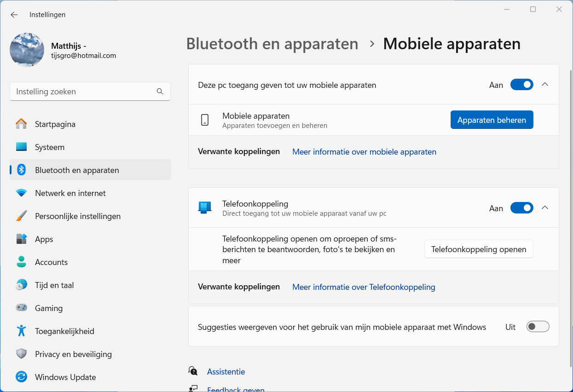Image resolution: width=573 pixels, height=392 pixels.
Task: Click the Privacy en beveiliging shield icon
Action: click(21, 354)
